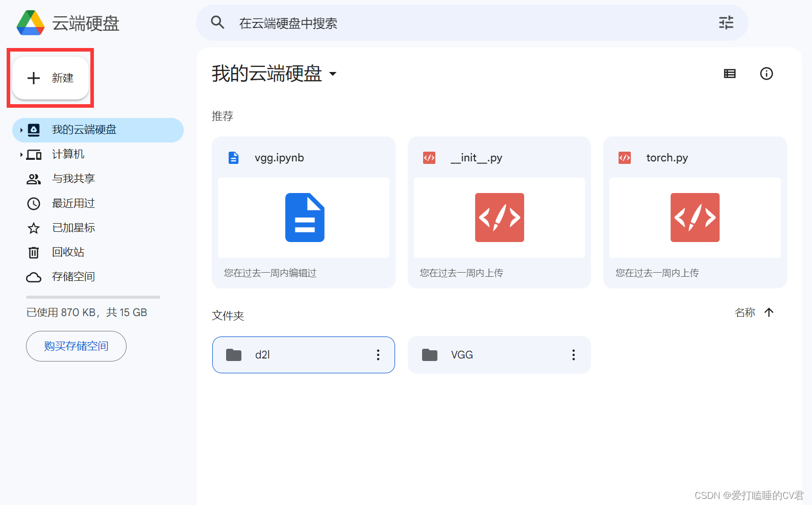Open 我的云端硬盘 title dropdown arrow
The height and width of the screenshot is (505, 812).
click(333, 74)
